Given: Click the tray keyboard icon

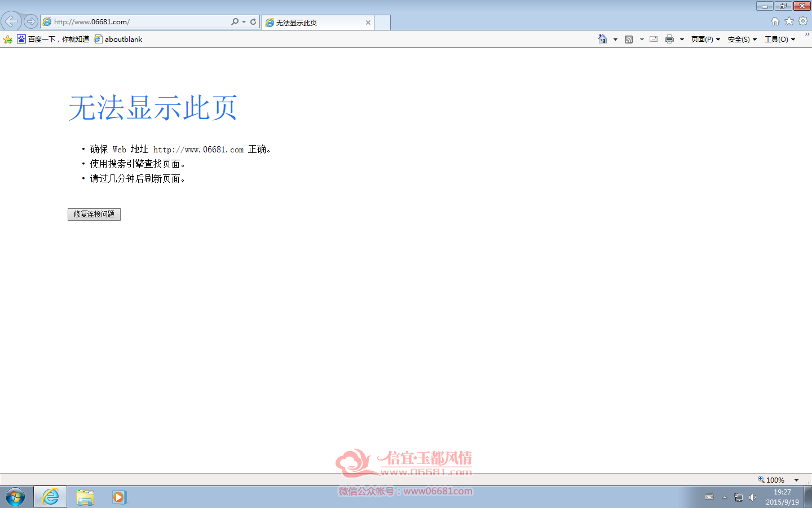Looking at the screenshot, I should [x=709, y=497].
